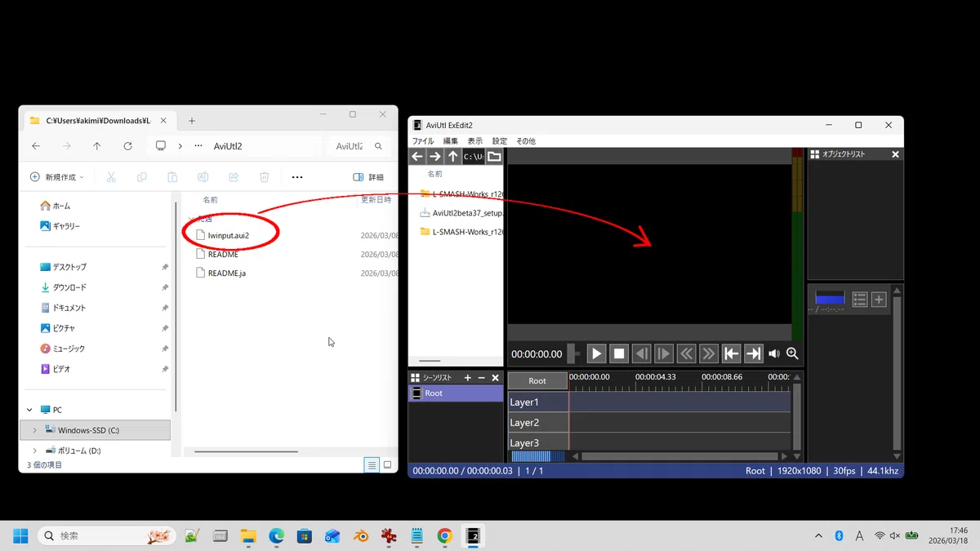This screenshot has height=551, width=980.
Task: Close the オブジェクトリスト panel
Action: 895,154
